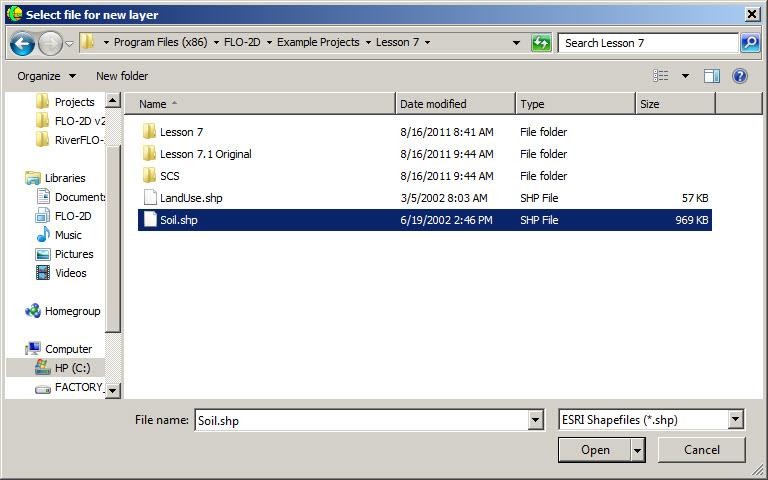Click the Cancel button

pos(701,450)
